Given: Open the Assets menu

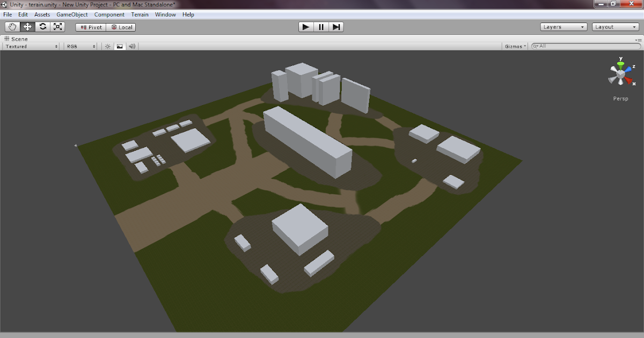Looking at the screenshot, I should 42,14.
